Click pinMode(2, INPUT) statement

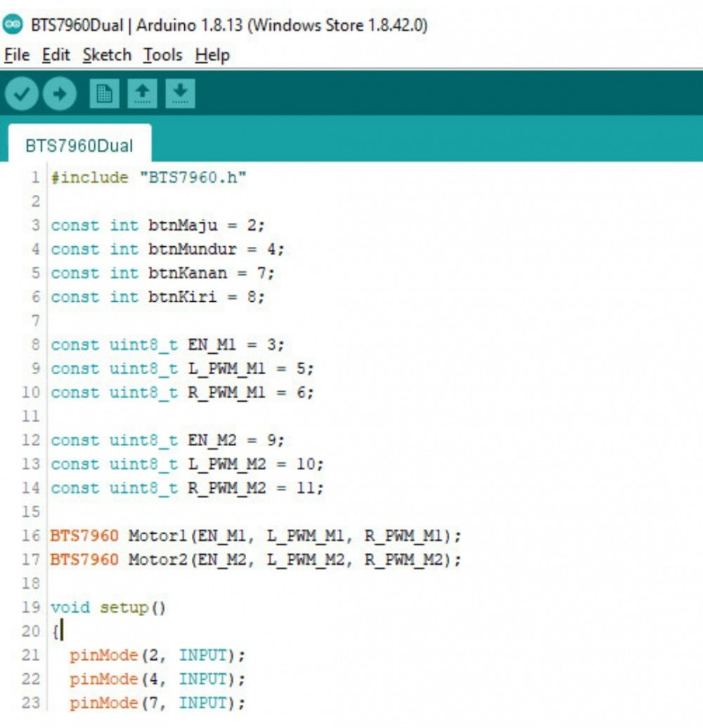[x=157, y=656]
